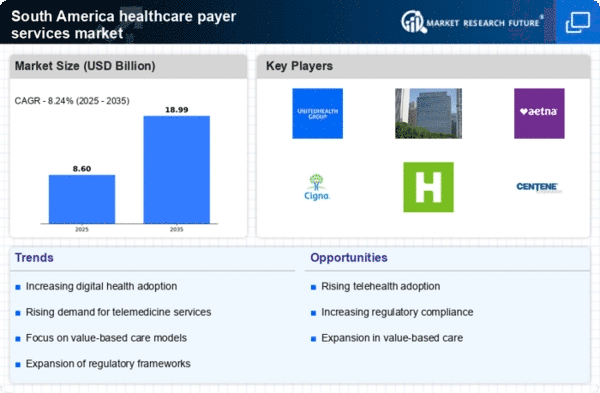600x393 pixels.
Task: Click the Opportunities section heading
Action: (349, 258)
